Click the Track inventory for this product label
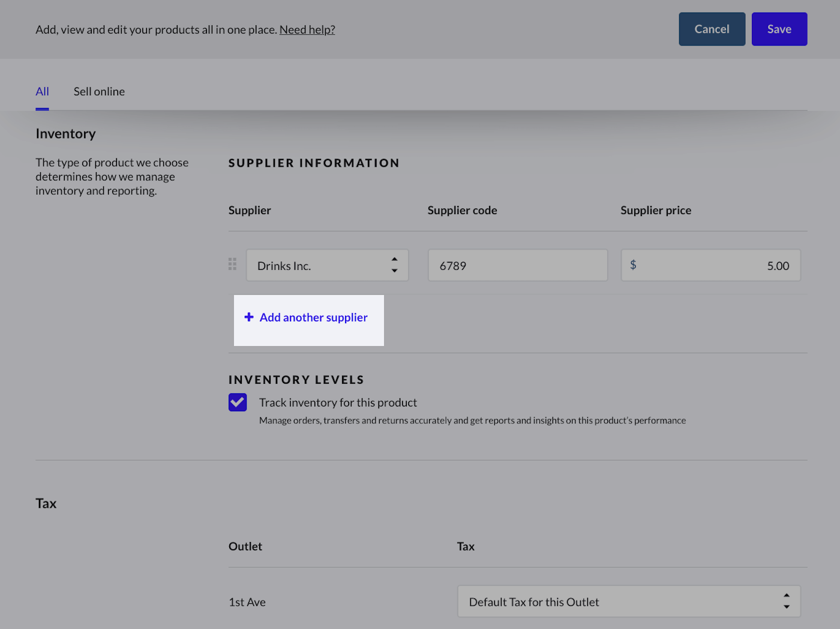Screen dimensions: 840x629 click(338, 402)
